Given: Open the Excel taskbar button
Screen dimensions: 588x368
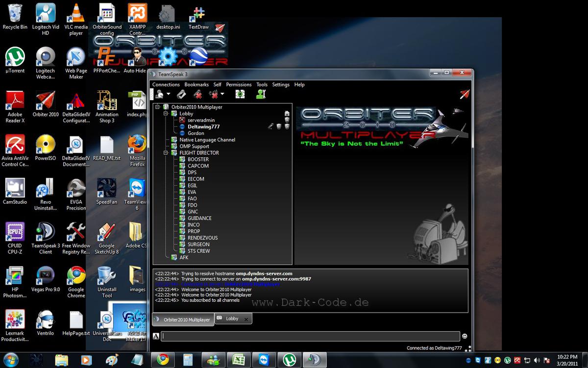Looking at the screenshot, I should pos(239,360).
